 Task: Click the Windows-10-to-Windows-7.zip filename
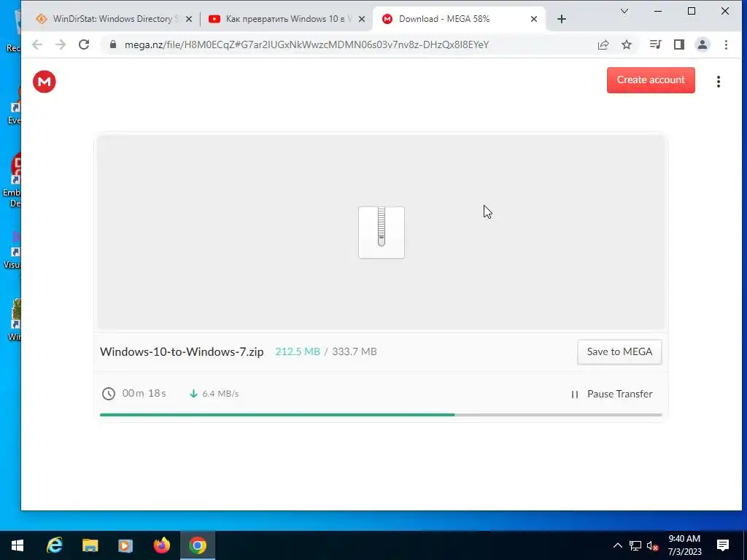[182, 352]
